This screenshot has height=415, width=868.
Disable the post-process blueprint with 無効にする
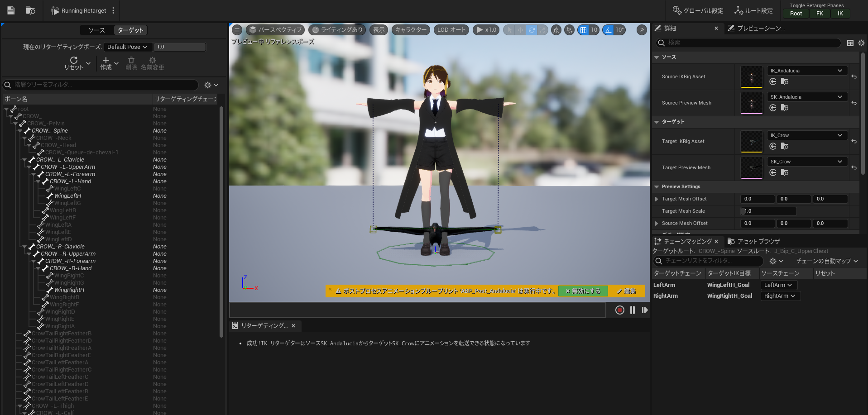tap(583, 291)
